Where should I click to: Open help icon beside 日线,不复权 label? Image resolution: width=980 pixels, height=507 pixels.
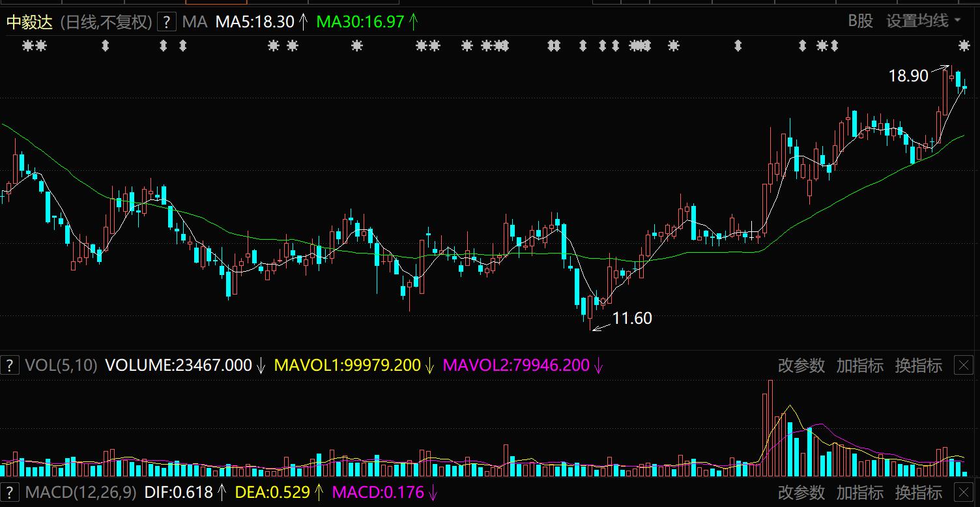(167, 22)
